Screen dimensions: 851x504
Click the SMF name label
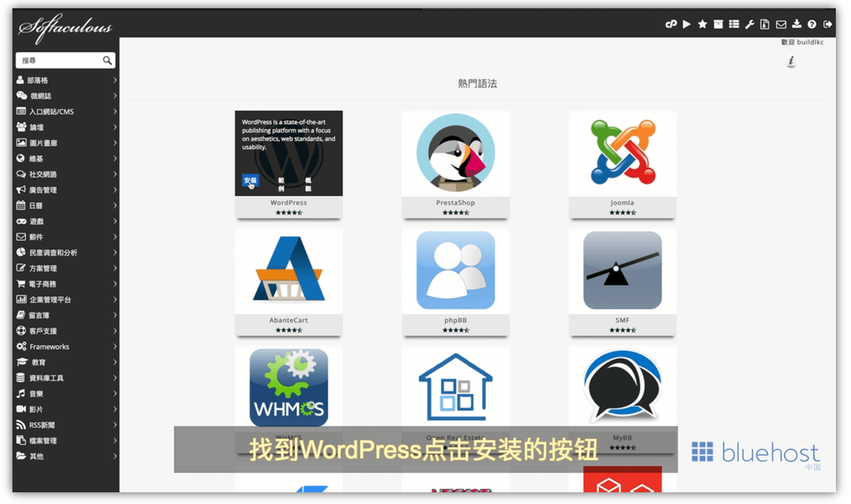(x=623, y=321)
